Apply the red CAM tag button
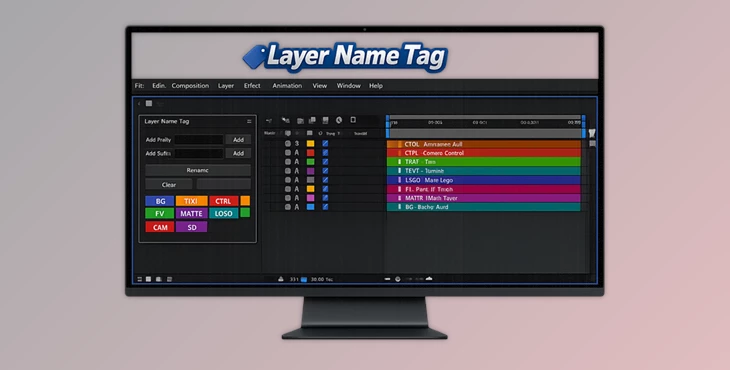This screenshot has height=370, width=730. (160, 227)
